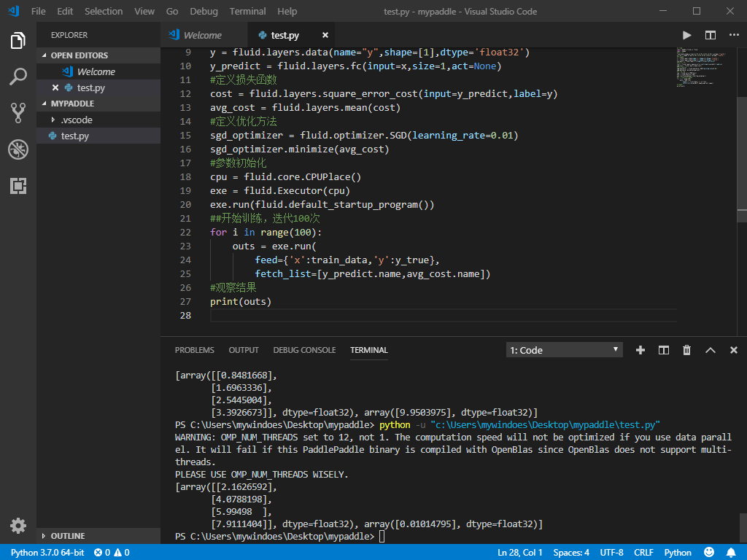Screen dimensions: 747x560
Task: Close test.py in Open Editors list
Action: 55,87
